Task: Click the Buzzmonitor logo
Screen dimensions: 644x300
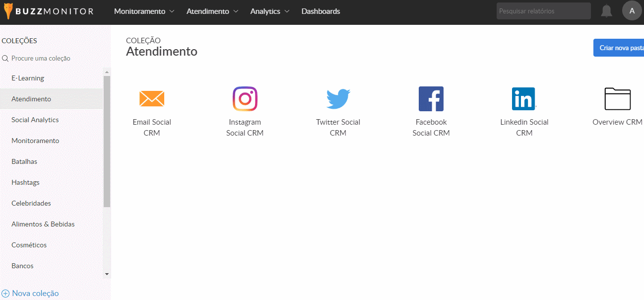Action: pyautogui.click(x=49, y=11)
